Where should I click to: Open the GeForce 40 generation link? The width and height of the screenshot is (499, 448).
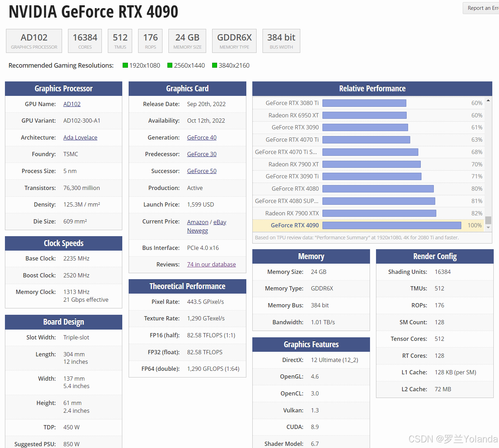[x=202, y=137]
